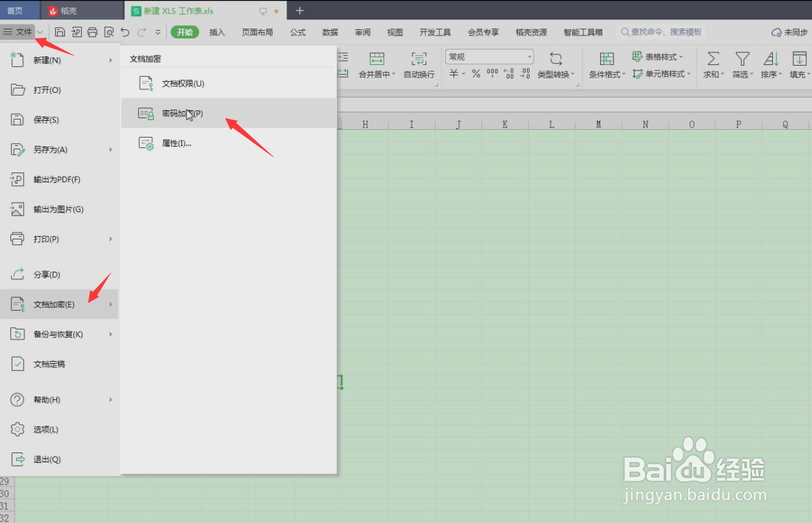The width and height of the screenshot is (812, 523).
Task: Click the 筛选 funnel icon
Action: (742, 59)
